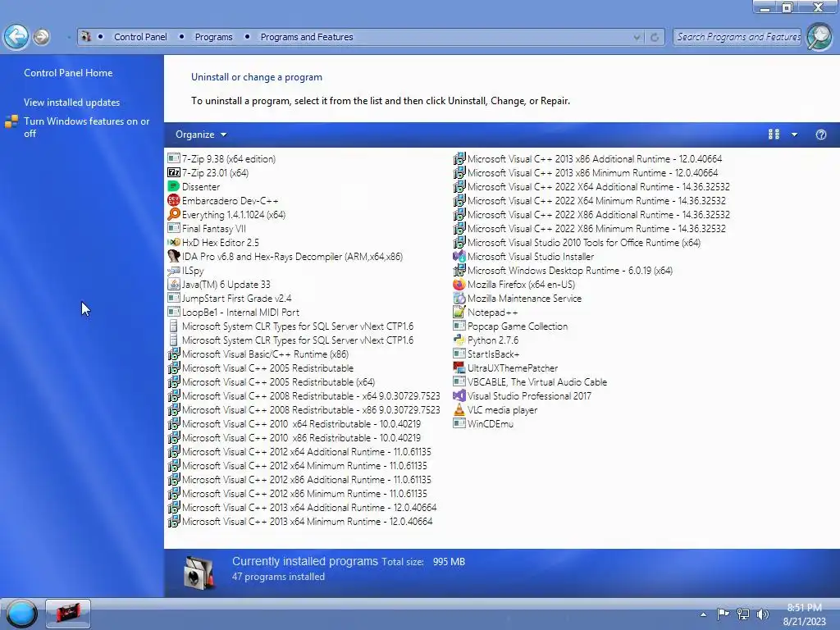This screenshot has width=840, height=630.
Task: Click the Java(TM) 6 Update 33 icon
Action: pyautogui.click(x=174, y=284)
